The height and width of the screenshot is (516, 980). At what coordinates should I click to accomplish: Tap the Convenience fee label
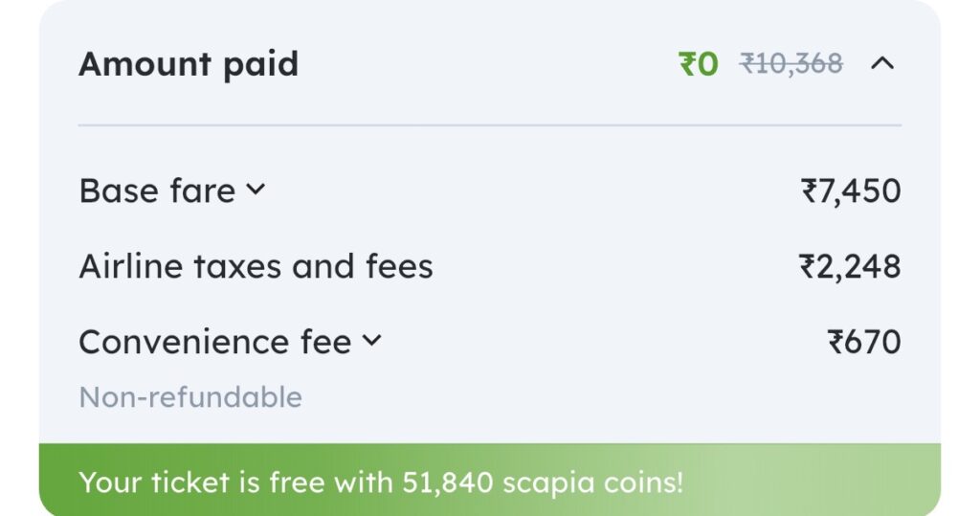pyautogui.click(x=215, y=342)
